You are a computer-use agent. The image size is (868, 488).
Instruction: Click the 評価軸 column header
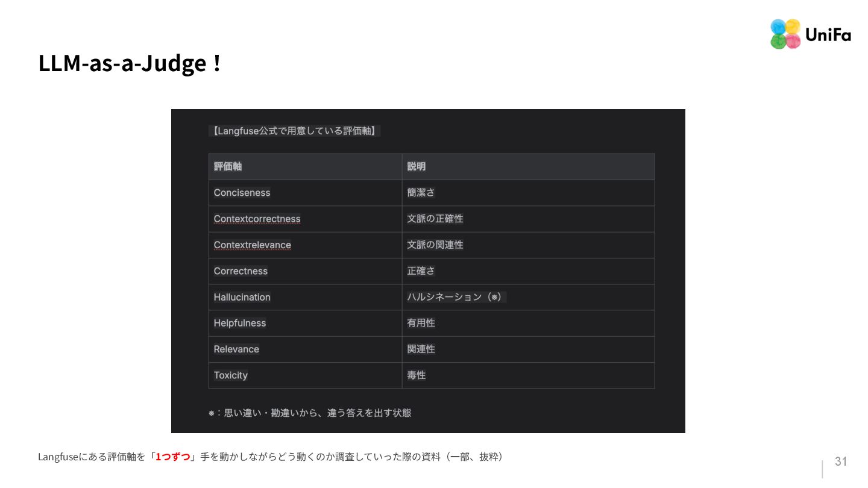pyautogui.click(x=305, y=167)
